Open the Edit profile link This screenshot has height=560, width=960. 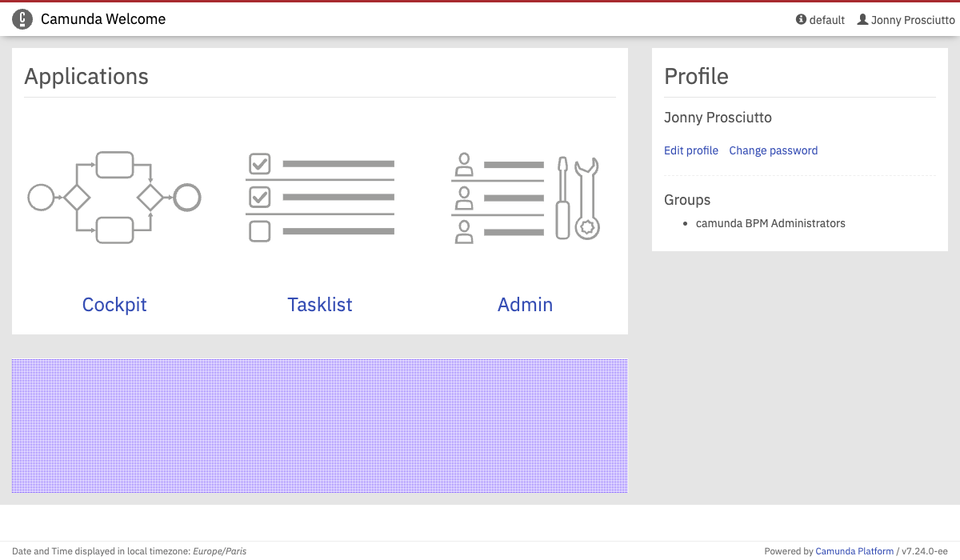(x=691, y=150)
